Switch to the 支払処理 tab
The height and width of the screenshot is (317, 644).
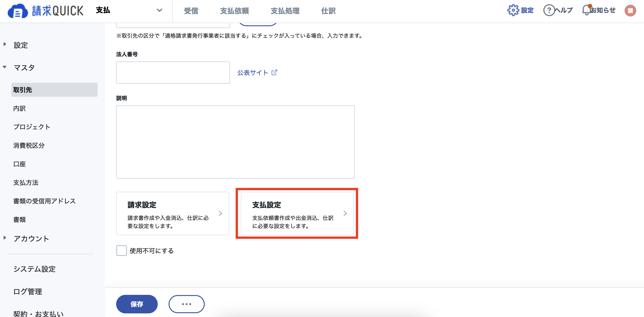coord(285,11)
